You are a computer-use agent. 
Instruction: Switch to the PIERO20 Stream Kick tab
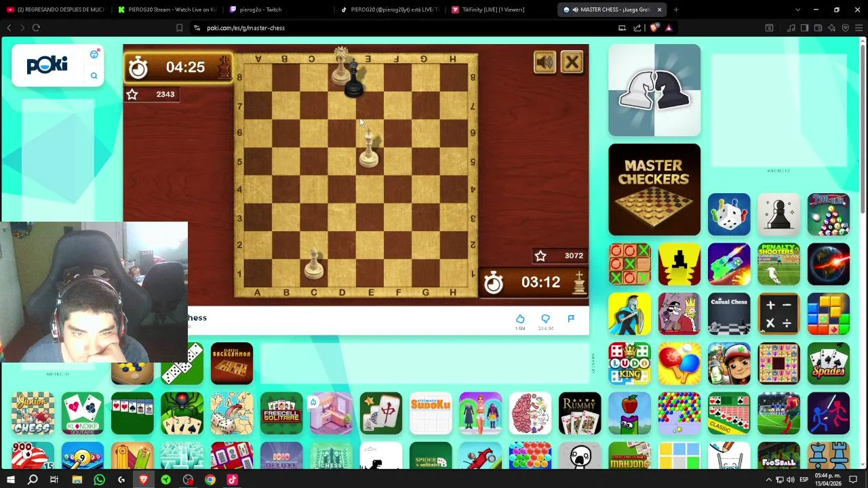[166, 9]
